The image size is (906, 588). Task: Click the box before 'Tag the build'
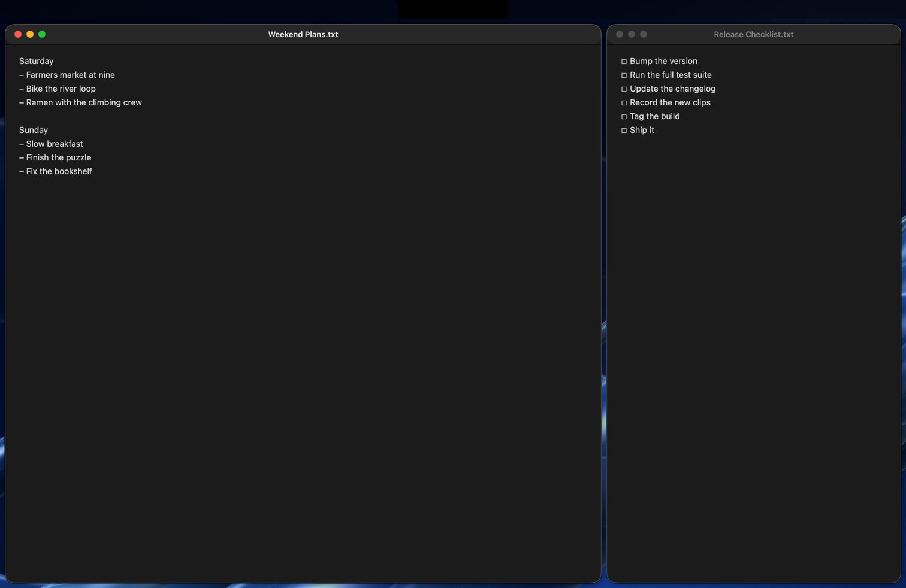click(x=624, y=117)
